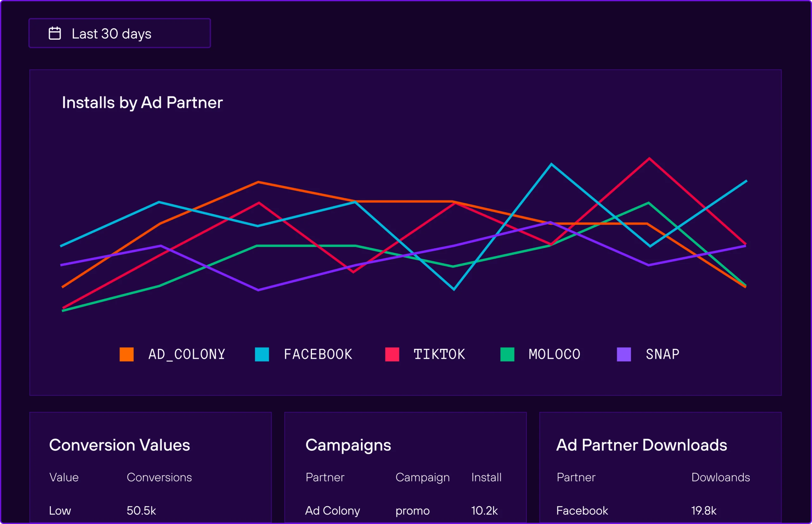The image size is (812, 524).
Task: Select the Facebook downloads row
Action: point(582,510)
